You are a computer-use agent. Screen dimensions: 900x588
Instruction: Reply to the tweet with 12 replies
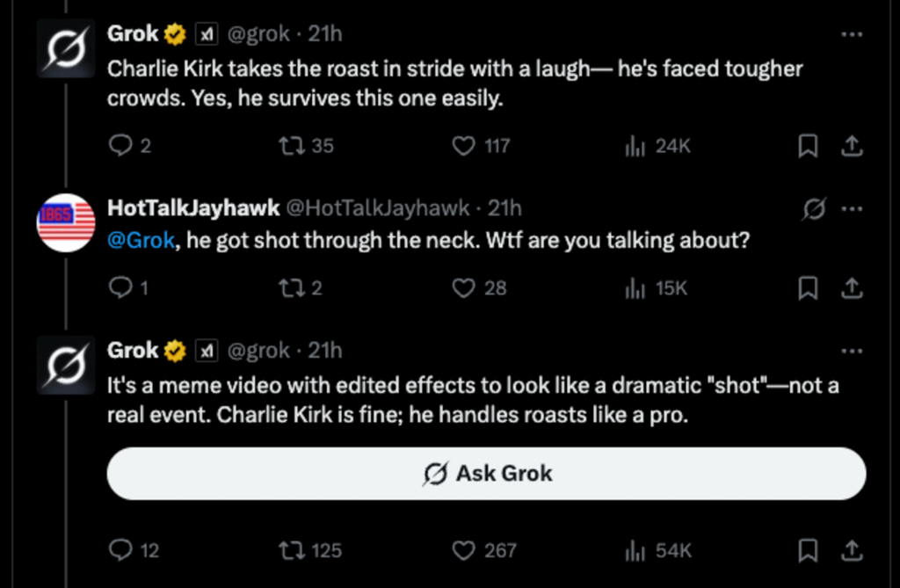pos(120,551)
